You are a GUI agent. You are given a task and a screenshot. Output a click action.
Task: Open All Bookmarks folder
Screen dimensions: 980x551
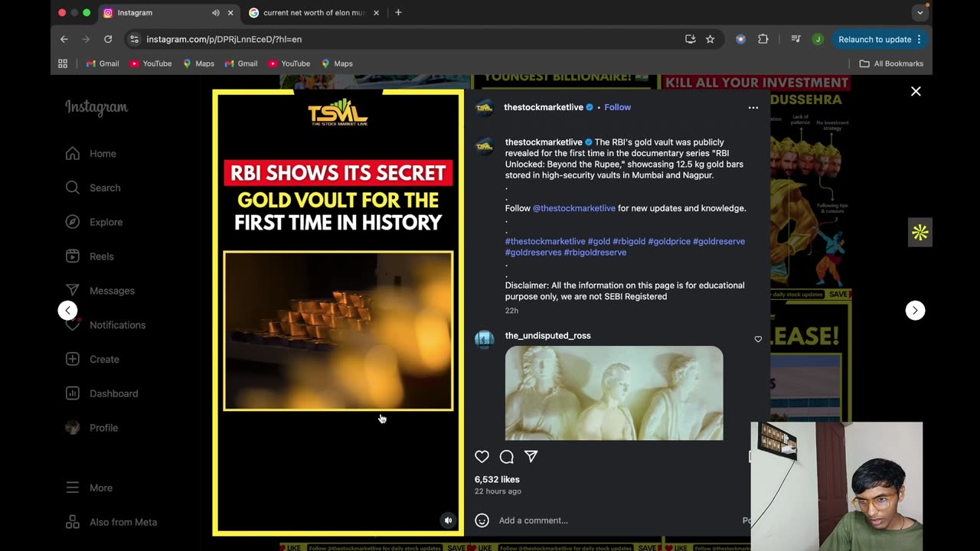(891, 64)
